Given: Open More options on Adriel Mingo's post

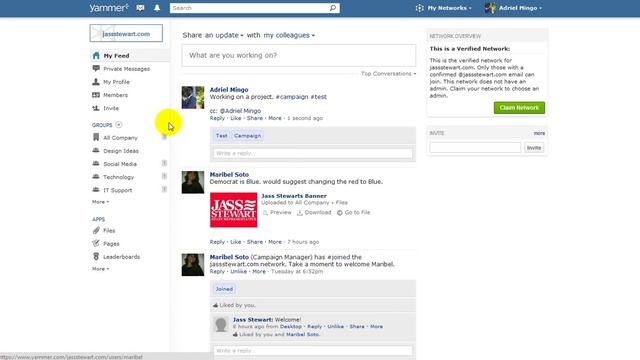Looking at the screenshot, I should click(275, 118).
